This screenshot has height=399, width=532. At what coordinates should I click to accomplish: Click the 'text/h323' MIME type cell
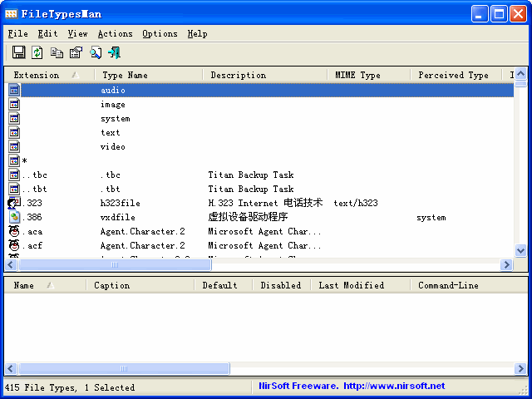(356, 203)
